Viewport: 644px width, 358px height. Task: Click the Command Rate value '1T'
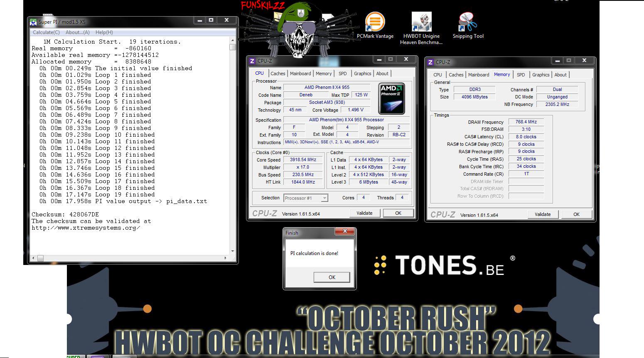point(526,174)
